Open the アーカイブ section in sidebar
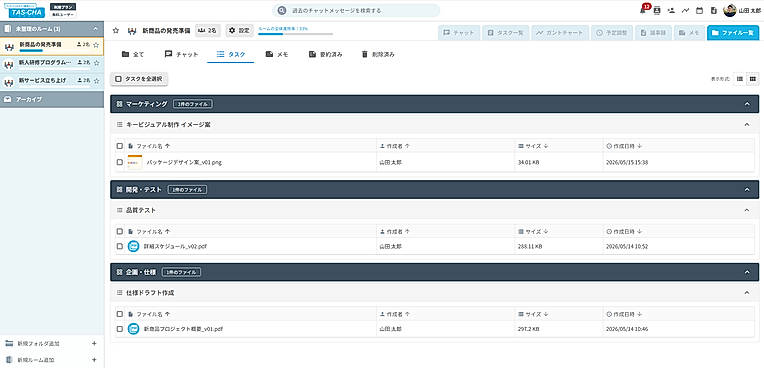 [x=52, y=99]
